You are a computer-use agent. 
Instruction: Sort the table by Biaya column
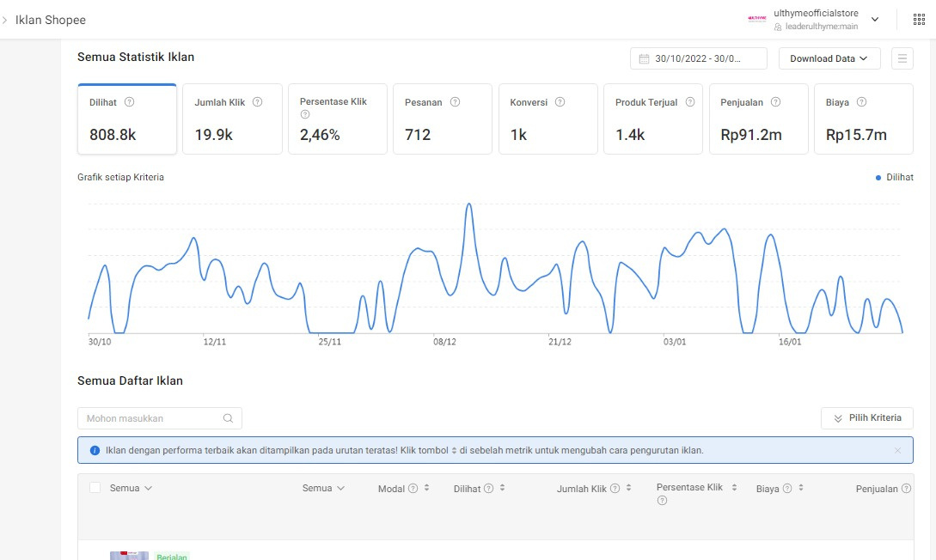[801, 488]
